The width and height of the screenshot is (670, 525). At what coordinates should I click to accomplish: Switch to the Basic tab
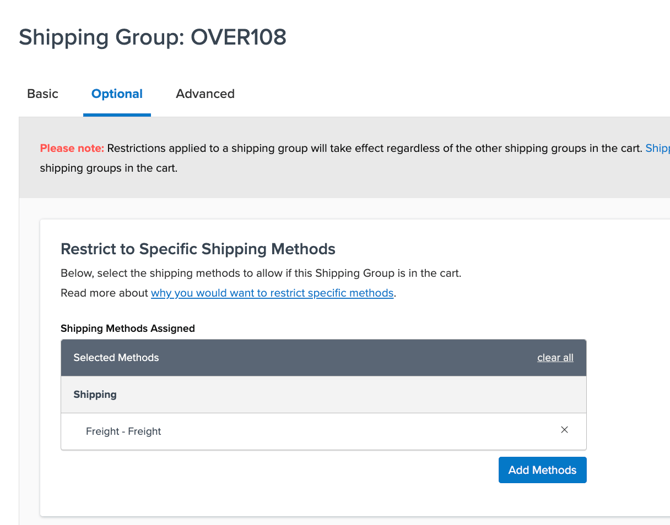click(42, 94)
